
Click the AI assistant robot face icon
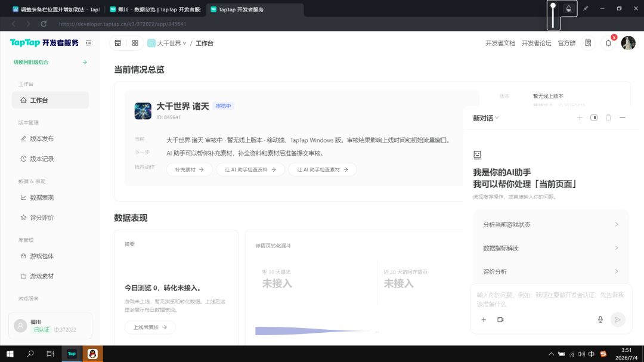(477, 155)
